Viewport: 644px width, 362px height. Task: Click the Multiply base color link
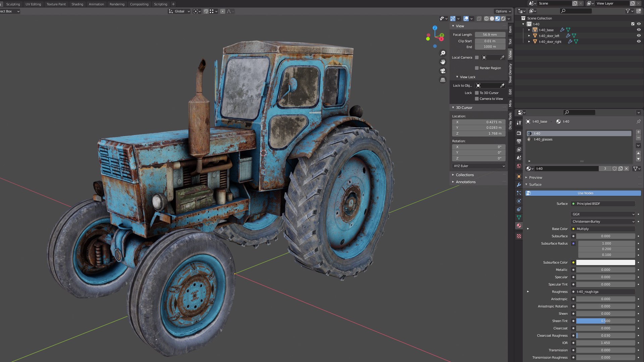pyautogui.click(x=603, y=229)
